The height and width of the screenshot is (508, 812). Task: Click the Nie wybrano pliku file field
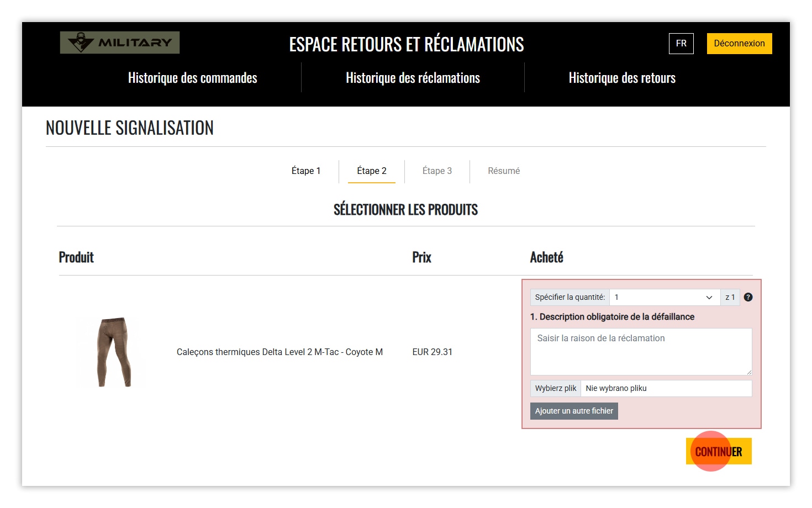point(666,388)
